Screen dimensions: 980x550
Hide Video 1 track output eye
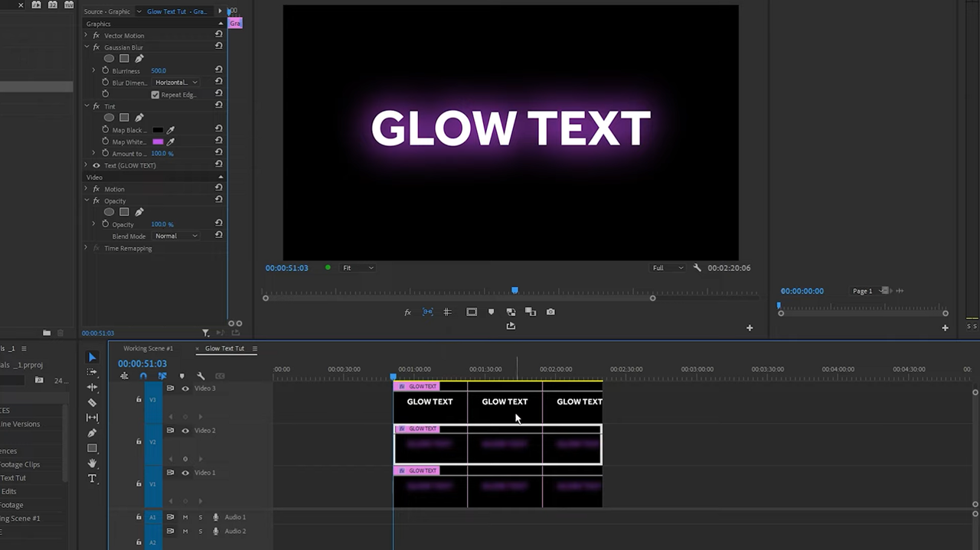coord(185,473)
